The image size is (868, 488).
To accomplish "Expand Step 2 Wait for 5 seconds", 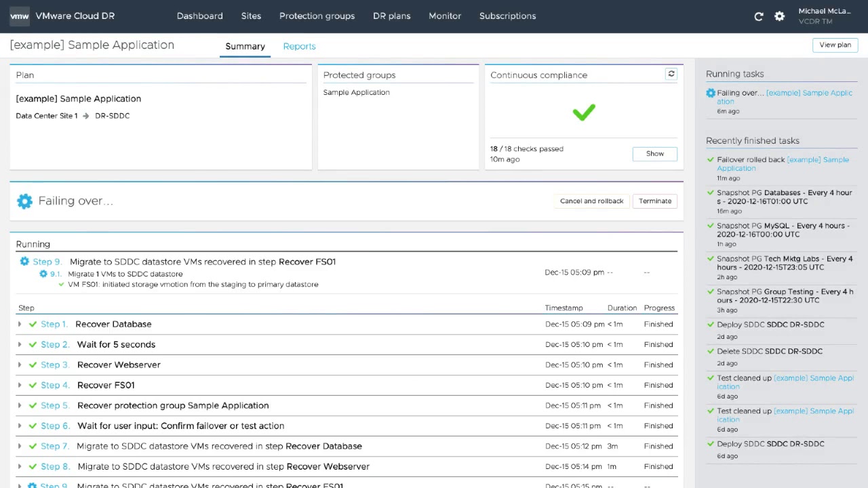I will click(20, 344).
